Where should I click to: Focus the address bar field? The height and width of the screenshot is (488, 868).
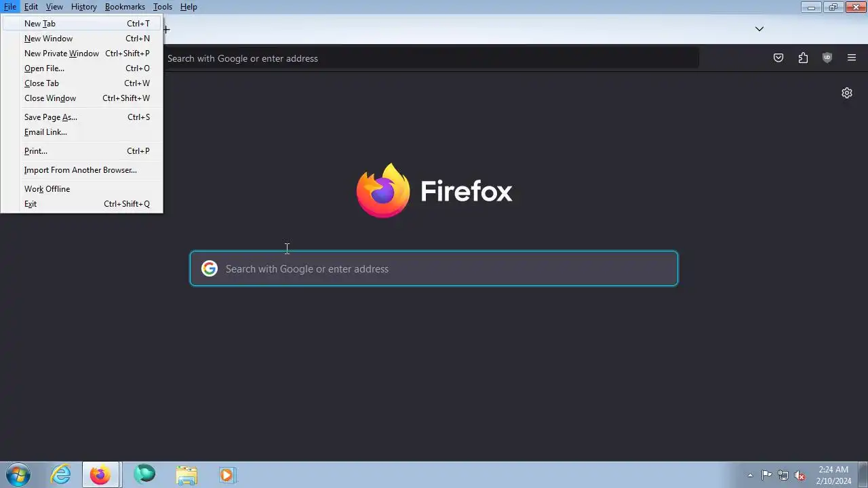pyautogui.click(x=431, y=58)
